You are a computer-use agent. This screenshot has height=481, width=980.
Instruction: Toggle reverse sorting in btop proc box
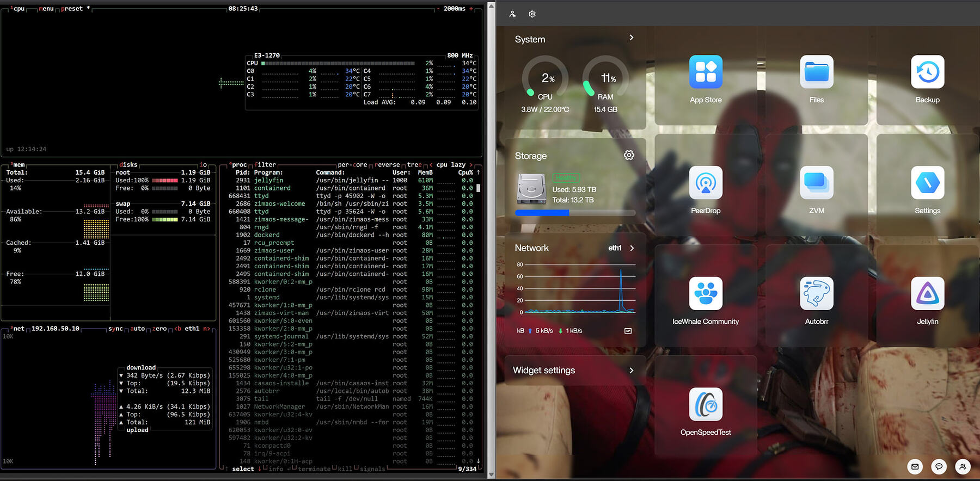[x=387, y=165]
